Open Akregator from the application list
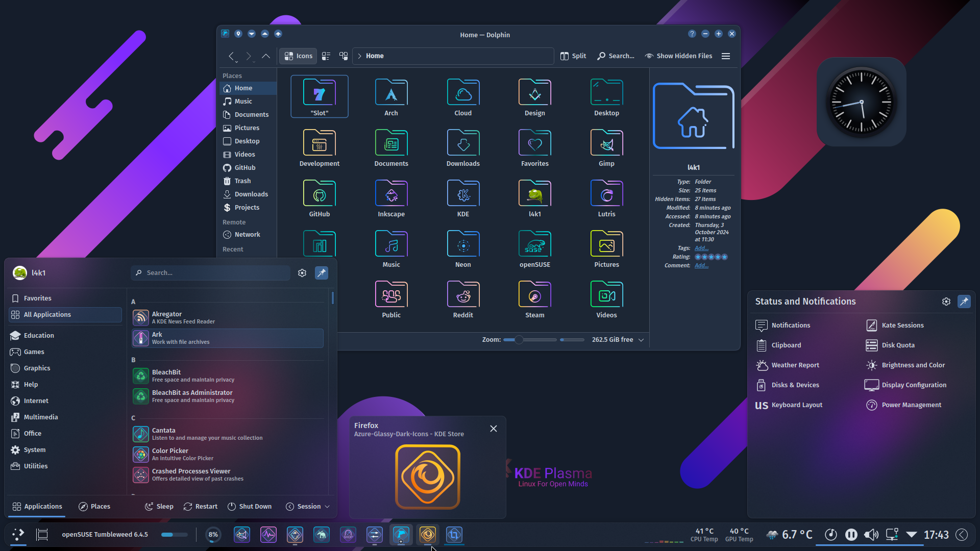 click(x=228, y=318)
